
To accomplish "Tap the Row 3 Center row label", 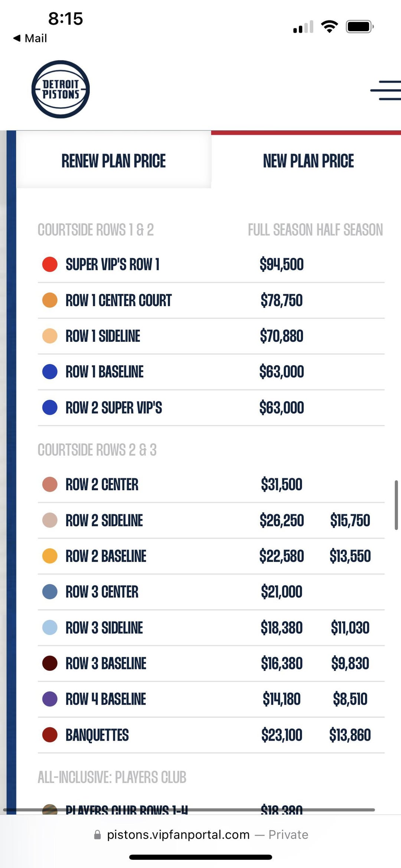I will click(x=102, y=592).
